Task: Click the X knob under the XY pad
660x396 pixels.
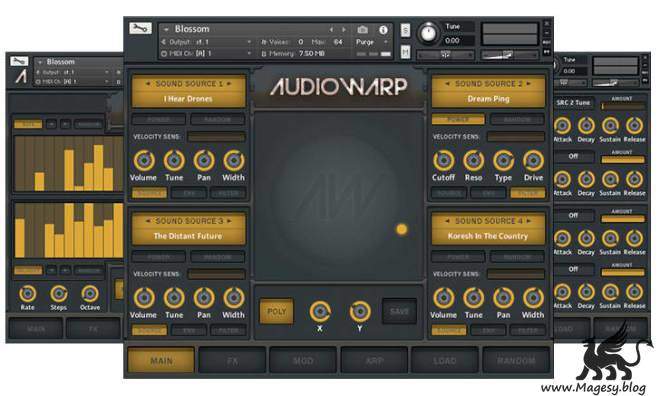Action: (320, 311)
